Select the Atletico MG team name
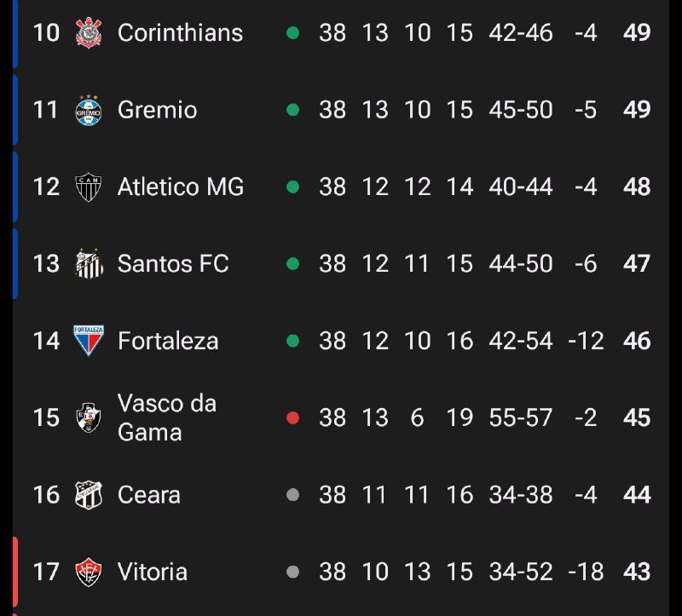The image size is (682, 616). (x=181, y=187)
